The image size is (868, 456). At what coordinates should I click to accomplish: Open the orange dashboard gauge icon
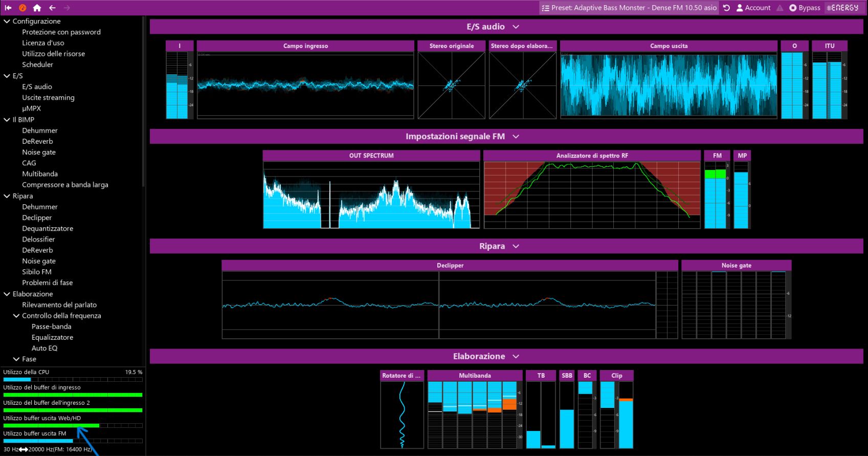23,8
